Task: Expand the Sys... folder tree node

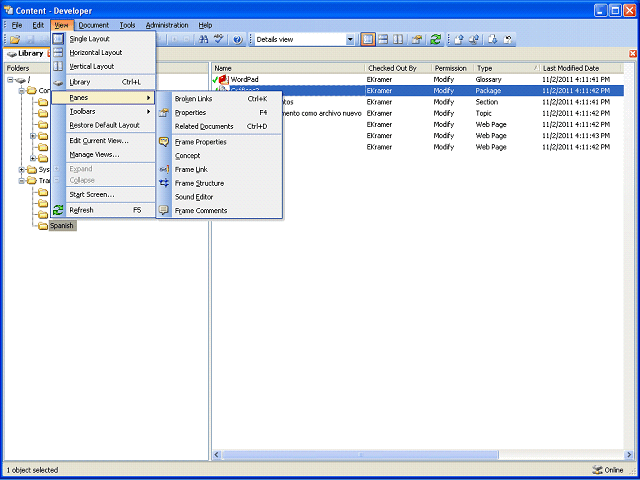Action: click(22, 169)
